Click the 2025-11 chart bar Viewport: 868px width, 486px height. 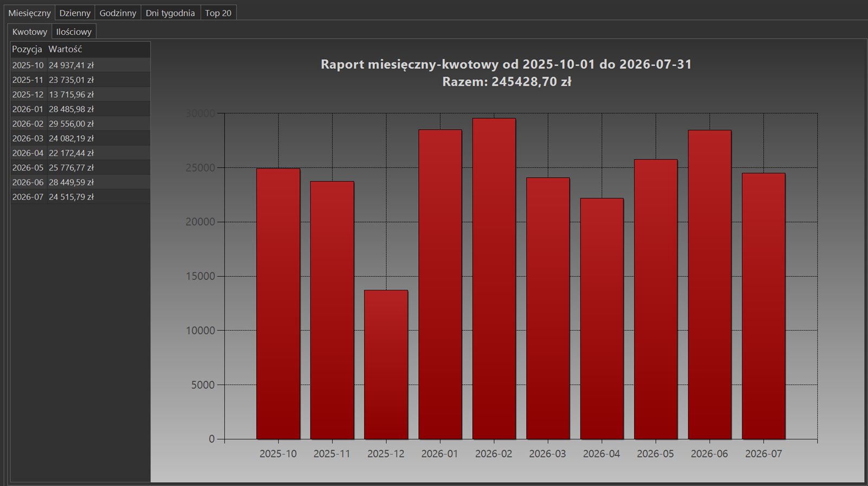coord(332,310)
